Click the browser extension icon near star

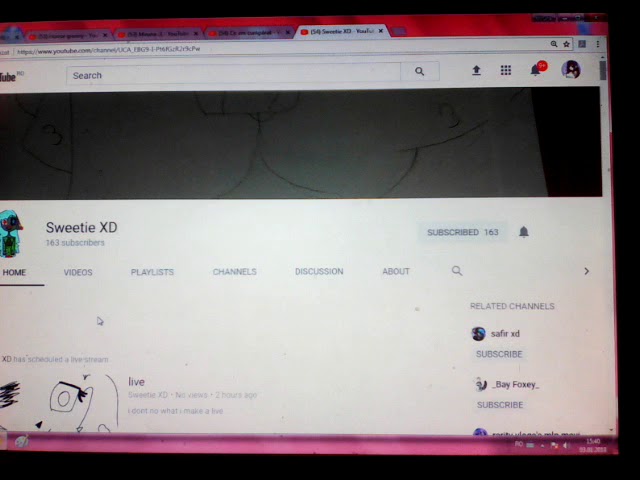[582, 44]
